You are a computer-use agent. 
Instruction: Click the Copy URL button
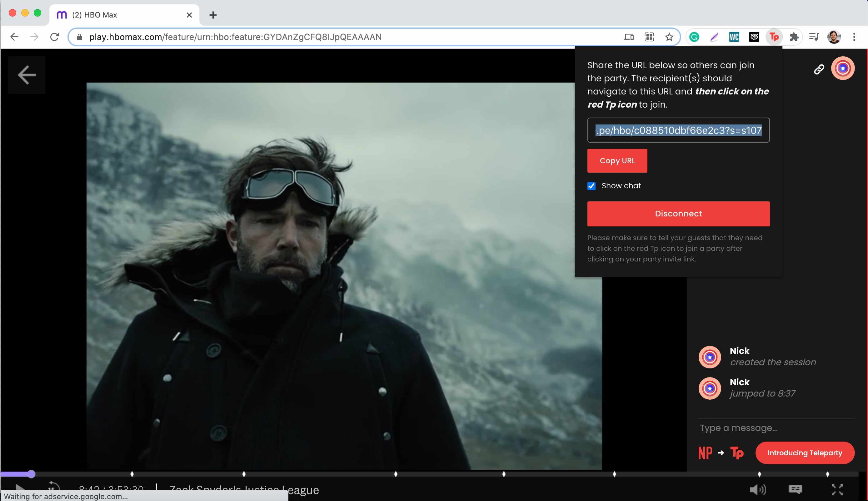[x=617, y=160]
